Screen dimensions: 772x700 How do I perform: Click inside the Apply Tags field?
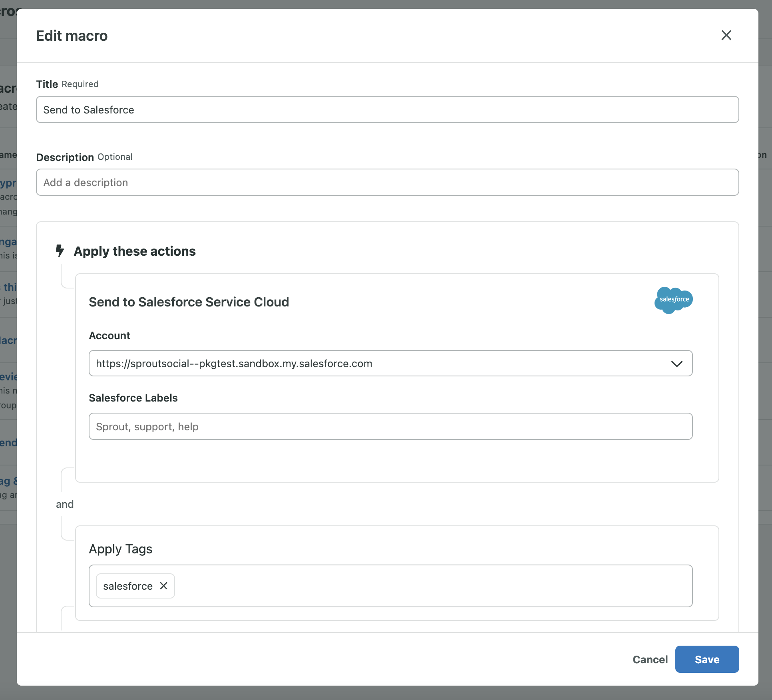click(x=400, y=586)
